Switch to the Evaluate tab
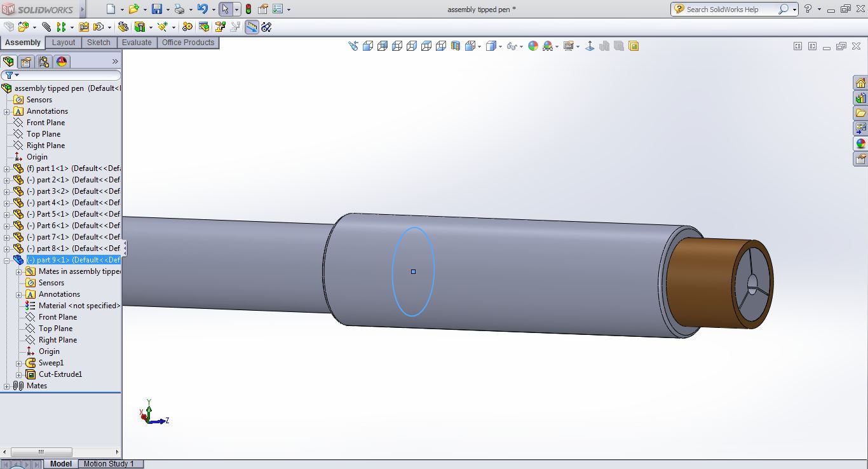Image resolution: width=868 pixels, height=469 pixels. pyautogui.click(x=137, y=43)
